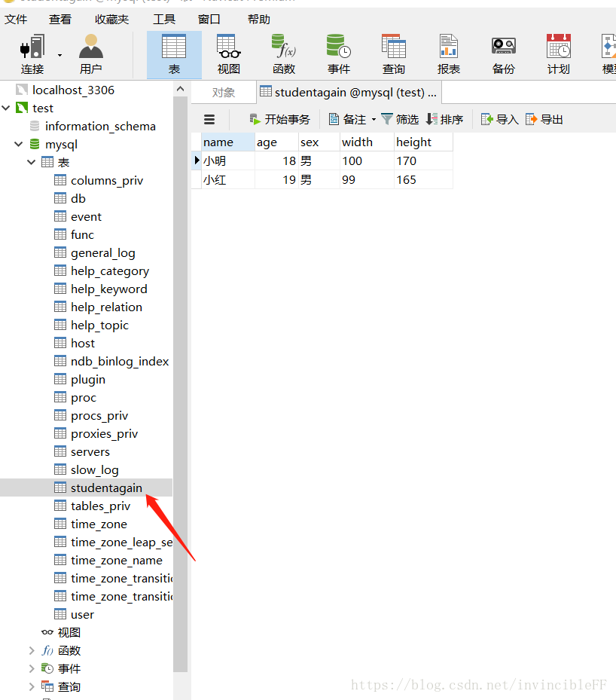The height and width of the screenshot is (700, 616).
Task: Collapse the 表 tables folder
Action: click(x=31, y=162)
